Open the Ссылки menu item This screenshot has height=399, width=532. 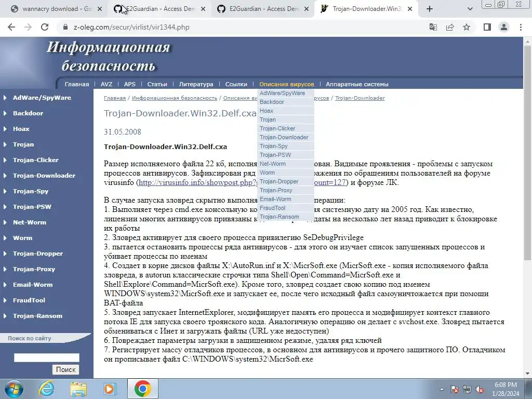(x=236, y=84)
